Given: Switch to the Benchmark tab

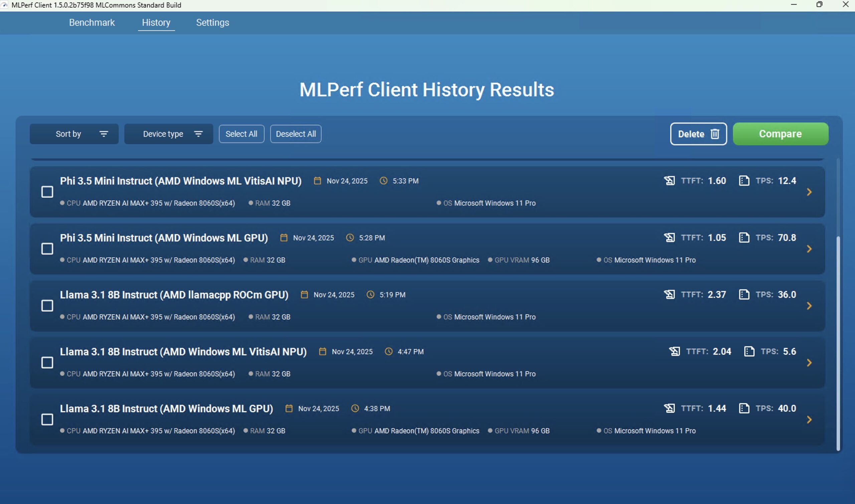Looking at the screenshot, I should click(92, 22).
